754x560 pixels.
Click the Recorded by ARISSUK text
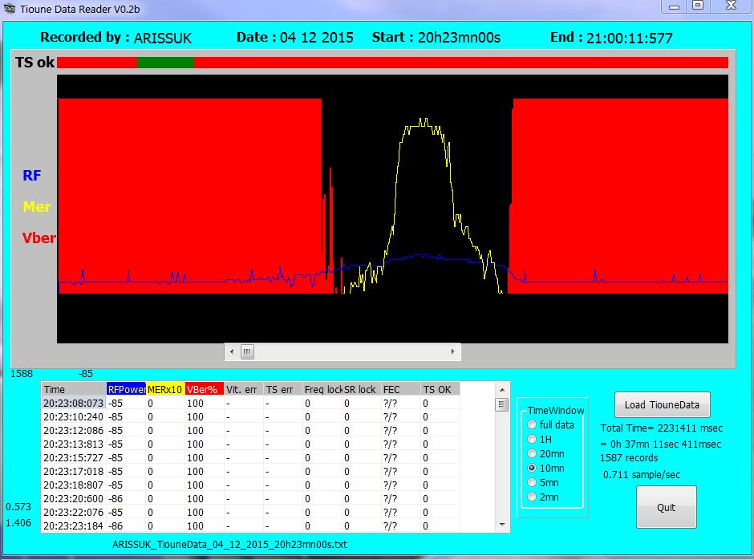coord(116,38)
